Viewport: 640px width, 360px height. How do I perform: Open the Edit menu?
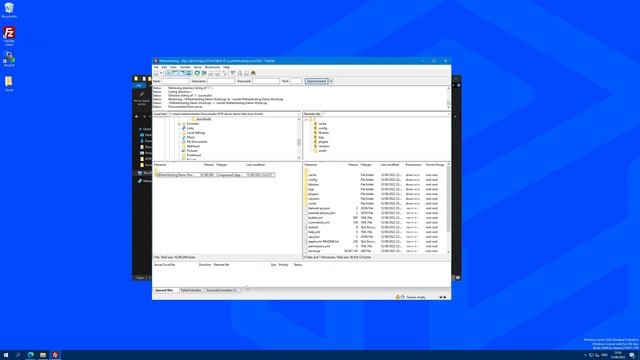(x=164, y=67)
